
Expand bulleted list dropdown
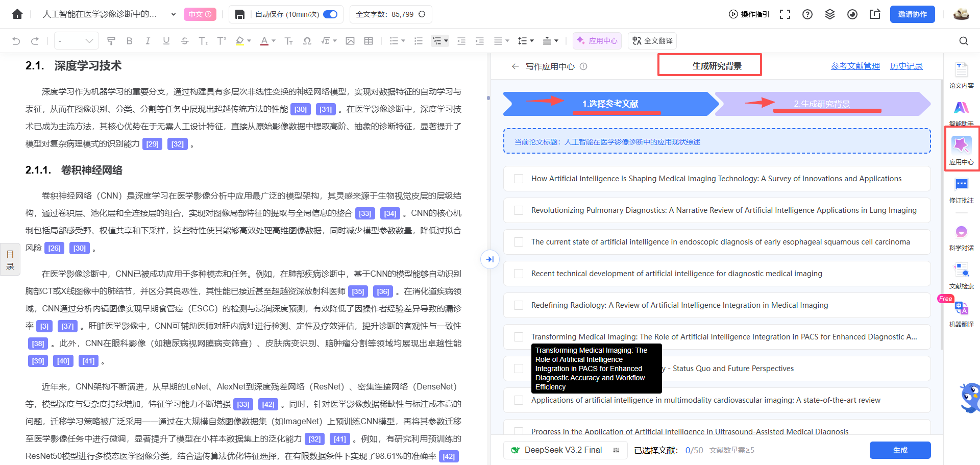(403, 41)
